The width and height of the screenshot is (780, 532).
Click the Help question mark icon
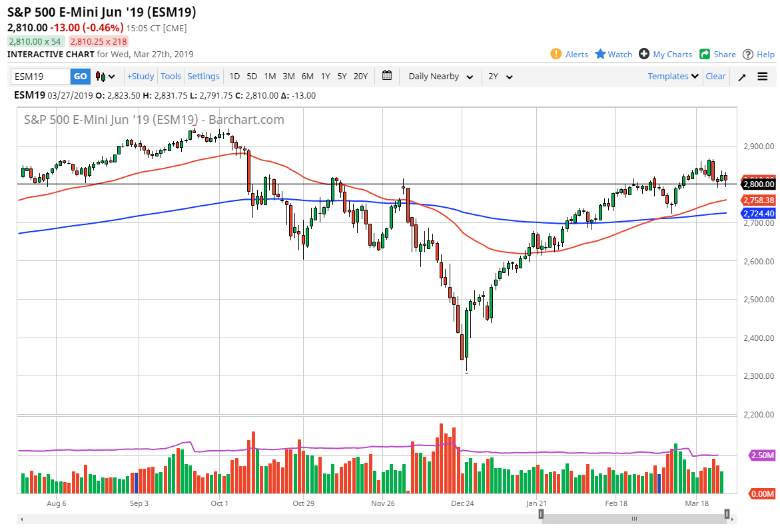coord(749,54)
